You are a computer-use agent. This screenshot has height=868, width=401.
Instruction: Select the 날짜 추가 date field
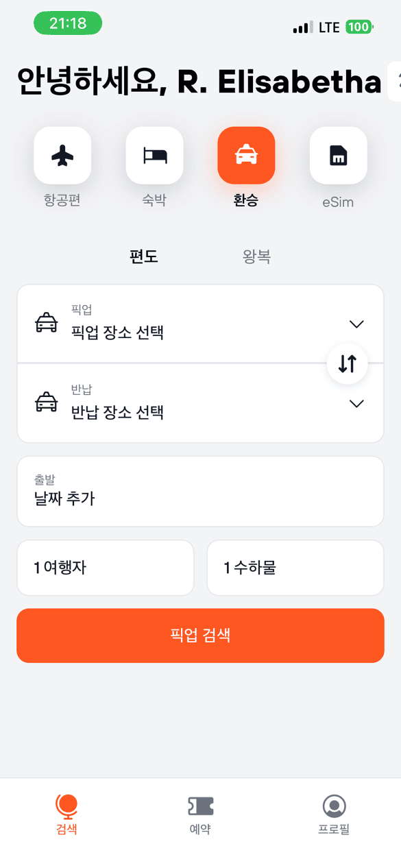[200, 491]
